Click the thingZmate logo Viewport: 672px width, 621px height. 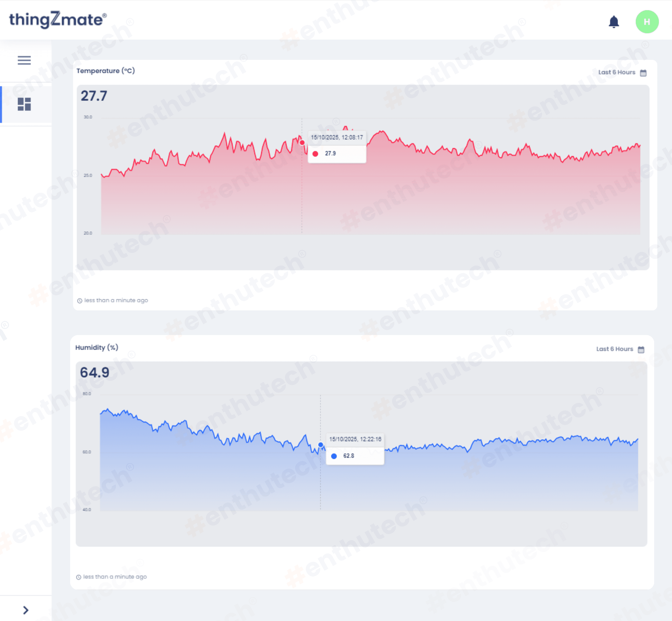[58, 20]
